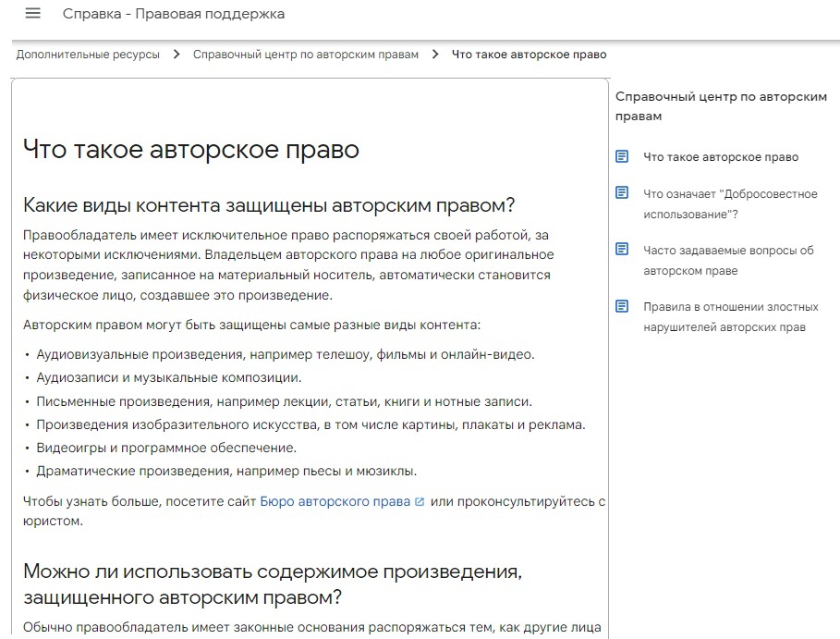Go to the "Дополнительные ресурсы" breadcrumb

88,55
